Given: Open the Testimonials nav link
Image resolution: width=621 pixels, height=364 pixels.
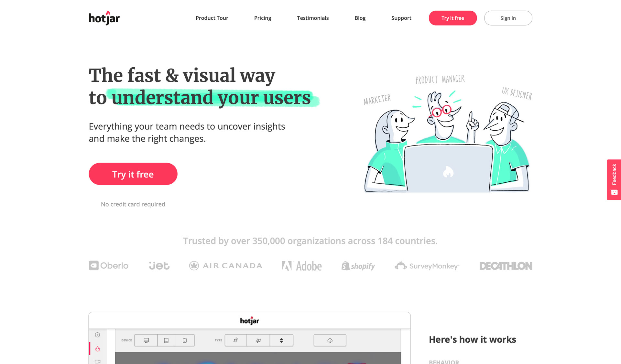Looking at the screenshot, I should pyautogui.click(x=313, y=18).
